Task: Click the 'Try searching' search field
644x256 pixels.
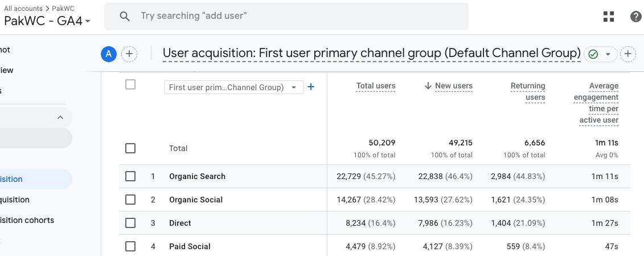Action: tap(296, 16)
